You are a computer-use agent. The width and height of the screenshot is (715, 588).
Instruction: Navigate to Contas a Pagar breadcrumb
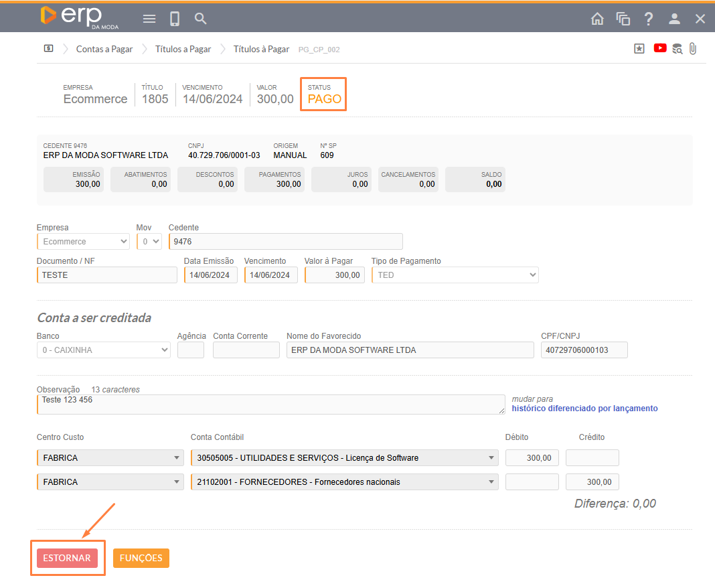pyautogui.click(x=104, y=49)
